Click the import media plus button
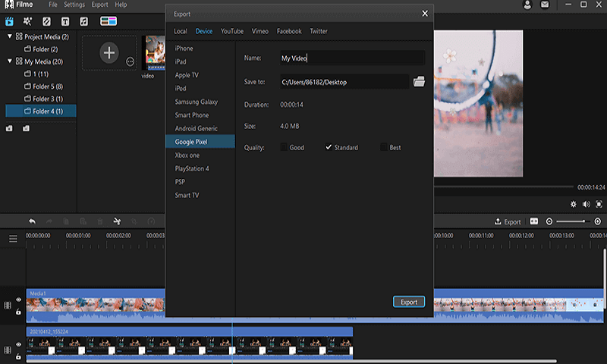The height and width of the screenshot is (364, 607). (x=109, y=52)
